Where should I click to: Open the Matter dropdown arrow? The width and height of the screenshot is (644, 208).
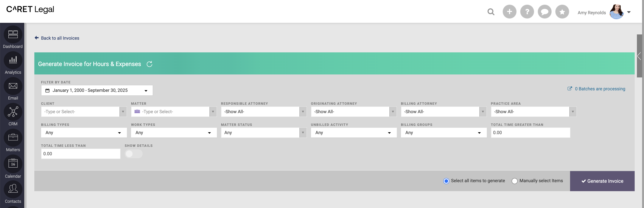pos(213,112)
